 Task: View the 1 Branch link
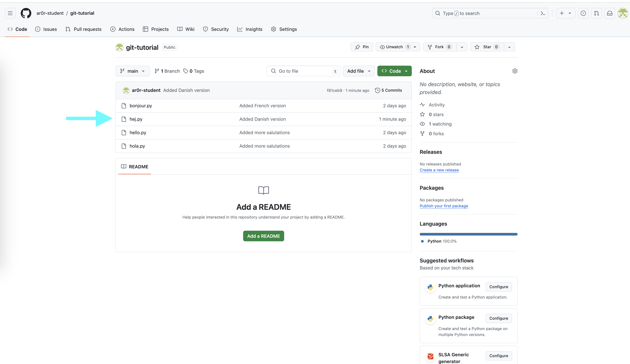tap(167, 71)
